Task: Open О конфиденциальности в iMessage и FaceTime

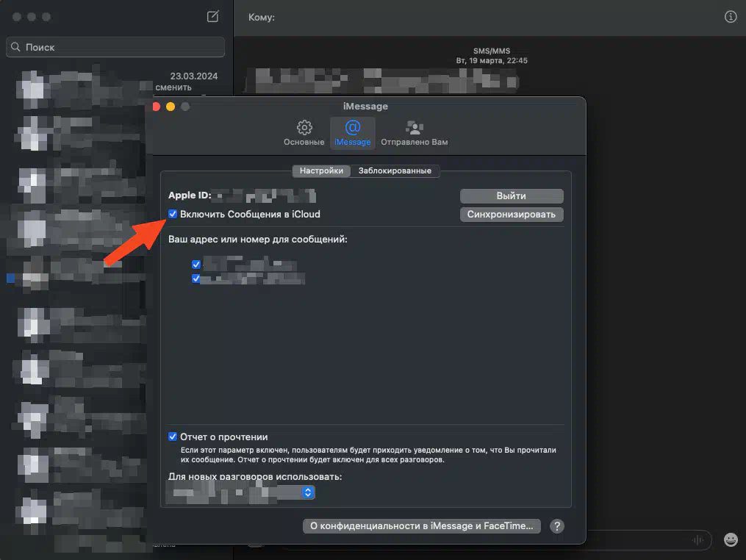Action: pyautogui.click(x=422, y=526)
